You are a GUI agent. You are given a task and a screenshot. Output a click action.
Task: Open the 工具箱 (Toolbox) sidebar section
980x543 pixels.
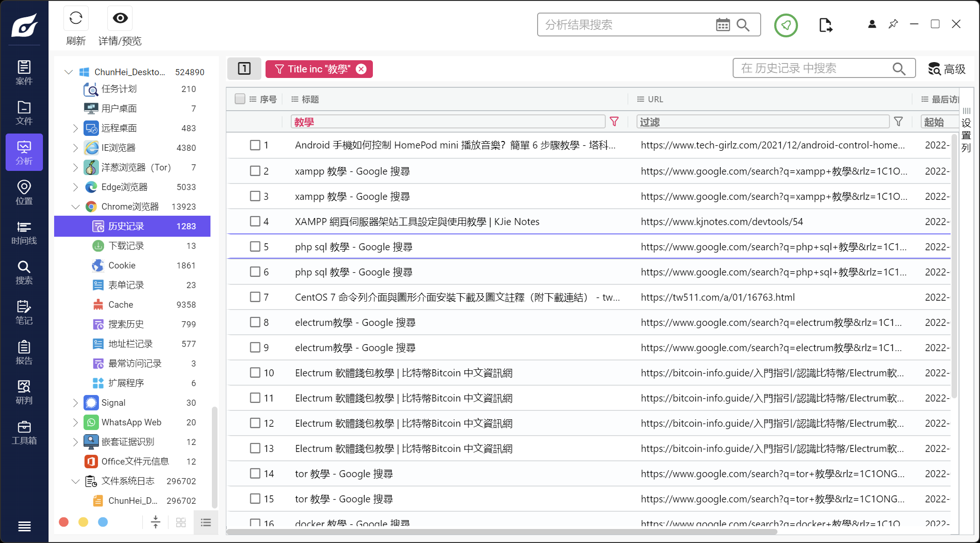tap(24, 432)
